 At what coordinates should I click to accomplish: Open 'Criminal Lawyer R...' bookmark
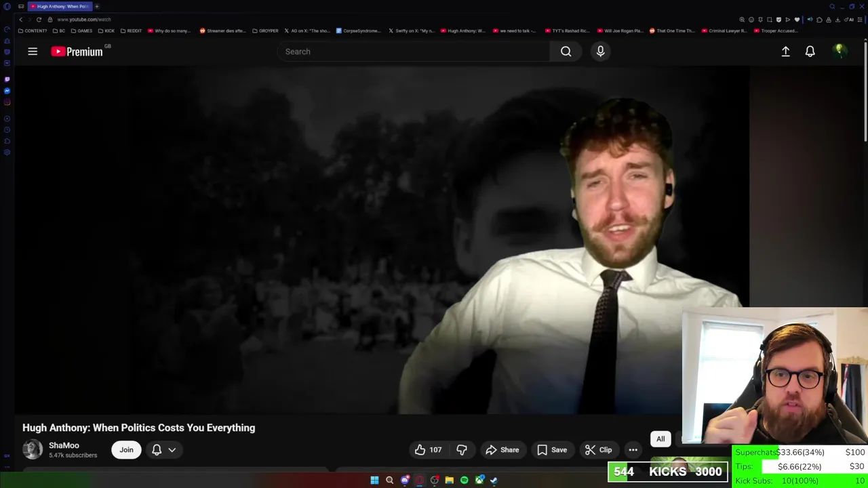(725, 30)
